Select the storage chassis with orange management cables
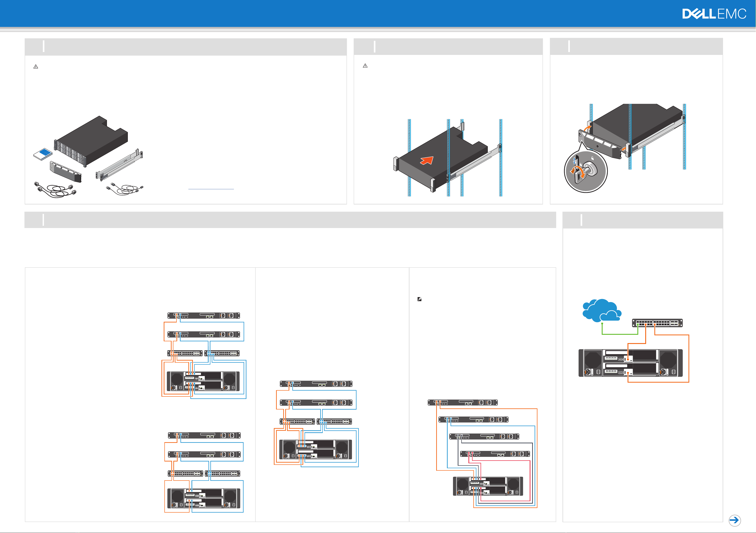The width and height of the screenshot is (756, 533). (631, 363)
